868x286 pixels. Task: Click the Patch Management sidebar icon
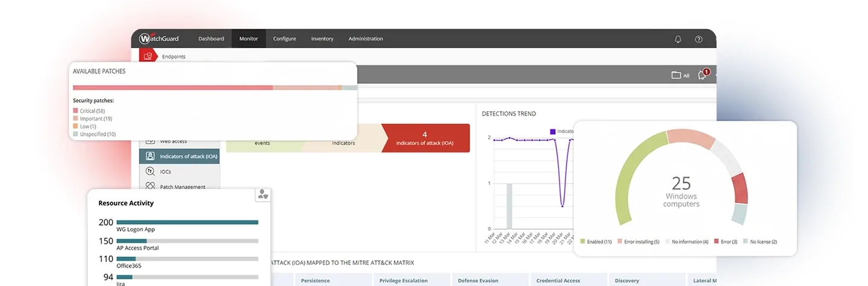[150, 187]
